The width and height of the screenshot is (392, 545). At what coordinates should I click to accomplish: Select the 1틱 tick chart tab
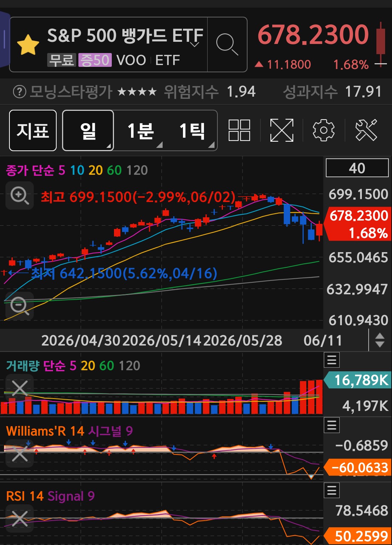pyautogui.click(x=192, y=130)
